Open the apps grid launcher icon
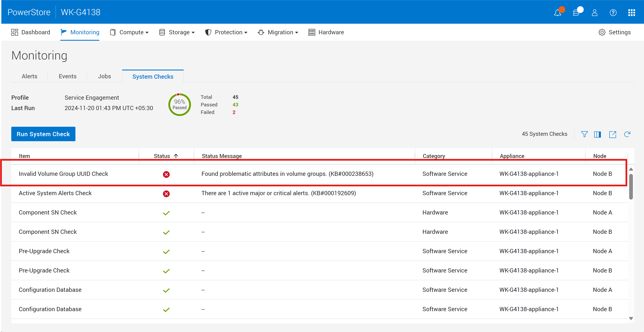Image resolution: width=644 pixels, height=332 pixels. click(x=632, y=12)
